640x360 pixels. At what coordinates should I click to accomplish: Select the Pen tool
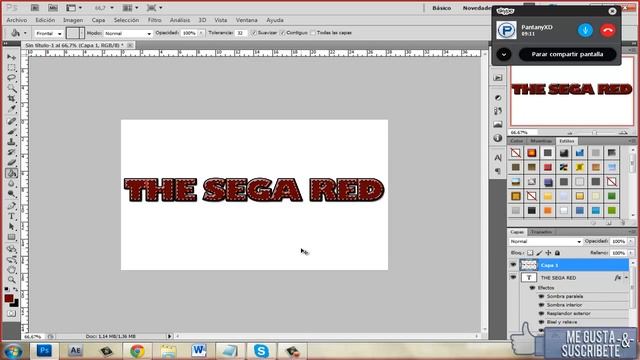coord(11,206)
